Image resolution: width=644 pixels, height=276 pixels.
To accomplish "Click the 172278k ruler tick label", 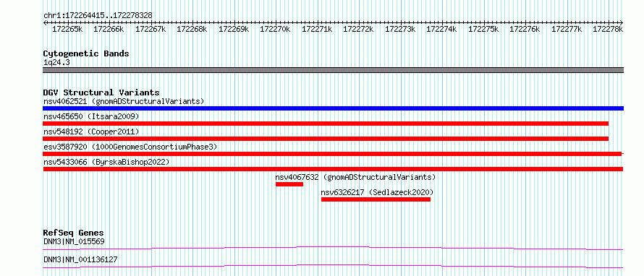I will [609, 30].
